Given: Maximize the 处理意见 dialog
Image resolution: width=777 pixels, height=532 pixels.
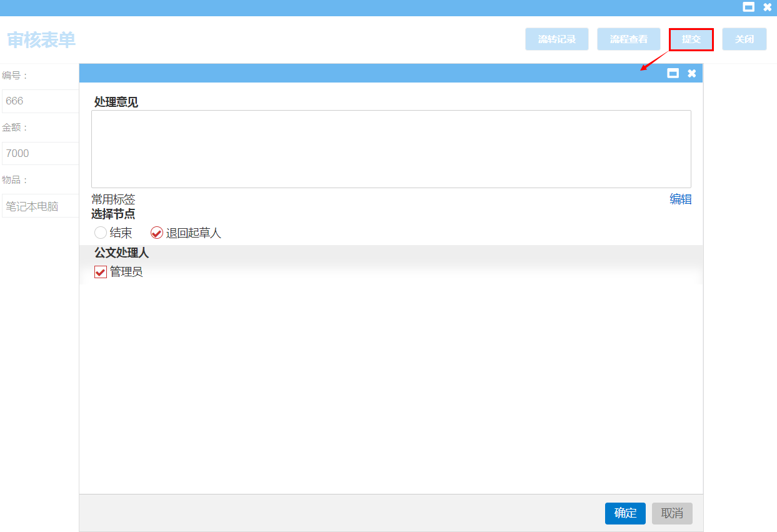Looking at the screenshot, I should click(673, 73).
